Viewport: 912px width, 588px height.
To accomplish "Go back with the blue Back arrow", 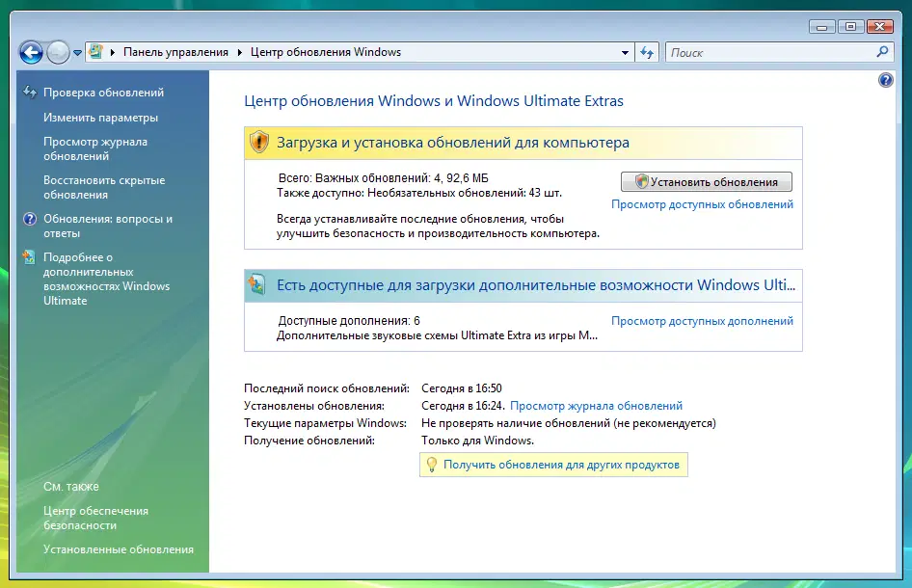I will click(x=31, y=53).
